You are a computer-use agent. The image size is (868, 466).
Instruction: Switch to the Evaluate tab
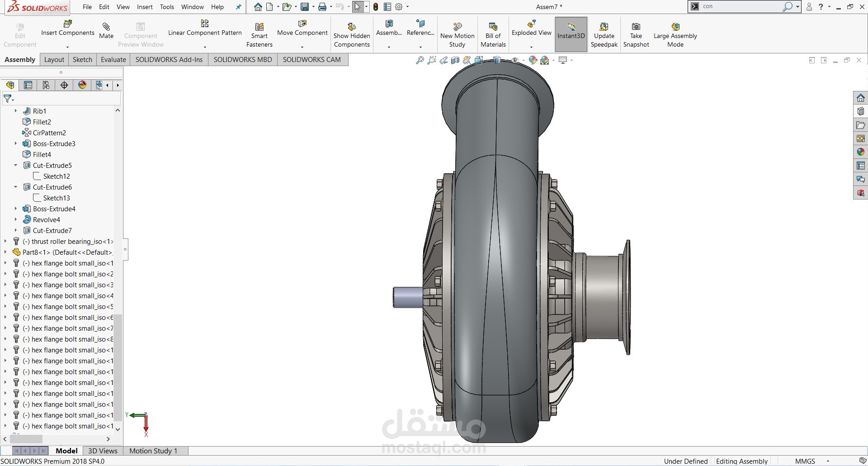(x=113, y=60)
